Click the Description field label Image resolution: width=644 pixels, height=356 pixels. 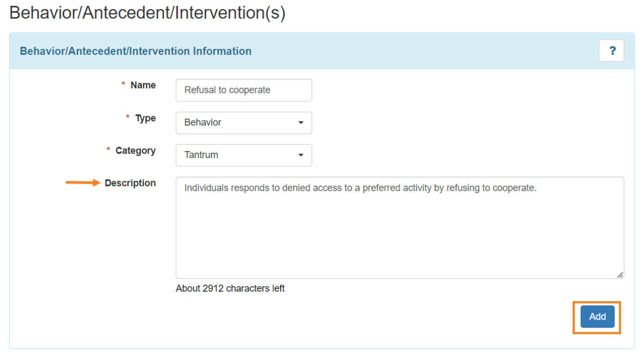pyautogui.click(x=129, y=183)
